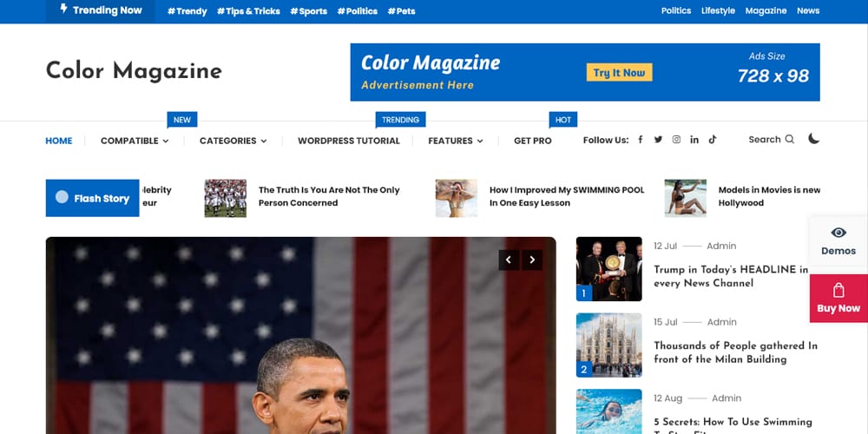This screenshot has width=868, height=434.
Task: Click the "728 x 98" ad size text
Action: 773,76
